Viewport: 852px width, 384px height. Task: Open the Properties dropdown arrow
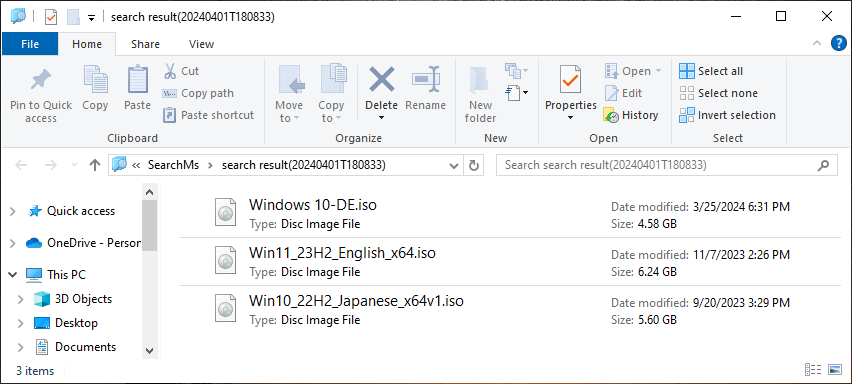click(x=571, y=118)
